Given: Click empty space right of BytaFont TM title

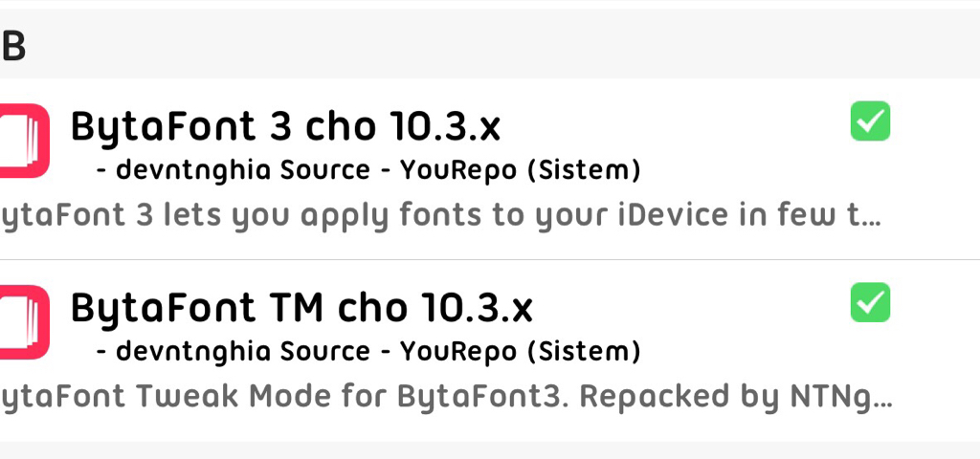Looking at the screenshot, I should pyautogui.click(x=689, y=309).
